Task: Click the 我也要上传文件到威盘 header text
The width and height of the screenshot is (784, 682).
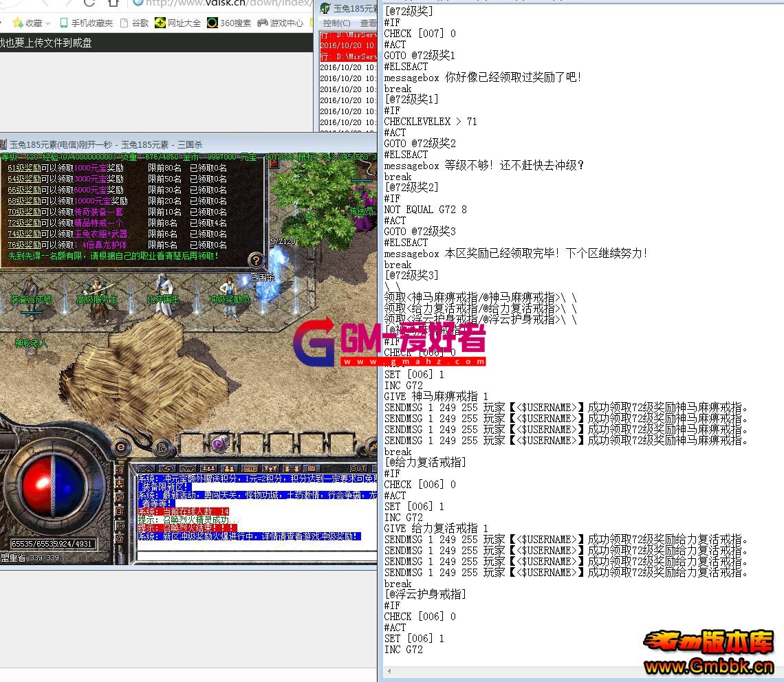Action: coord(45,43)
